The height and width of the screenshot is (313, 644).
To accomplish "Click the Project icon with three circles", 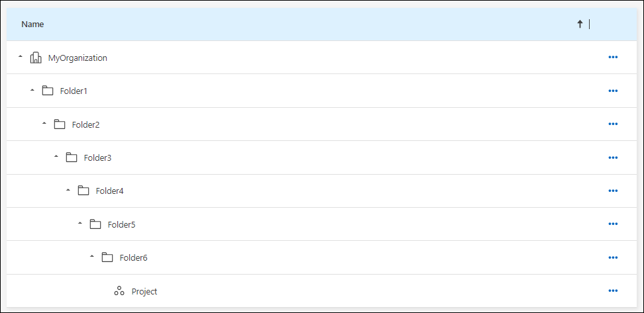I will tap(119, 291).
